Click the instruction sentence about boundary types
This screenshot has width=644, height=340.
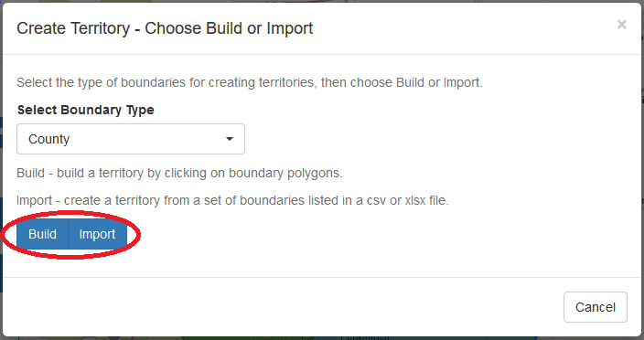250,82
